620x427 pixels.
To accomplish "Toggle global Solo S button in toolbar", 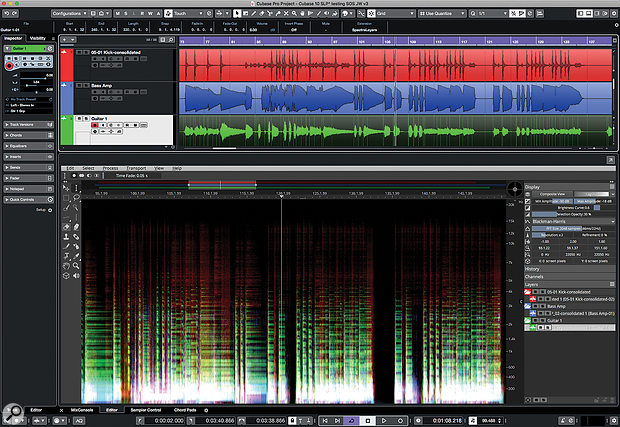I will tap(126, 13).
